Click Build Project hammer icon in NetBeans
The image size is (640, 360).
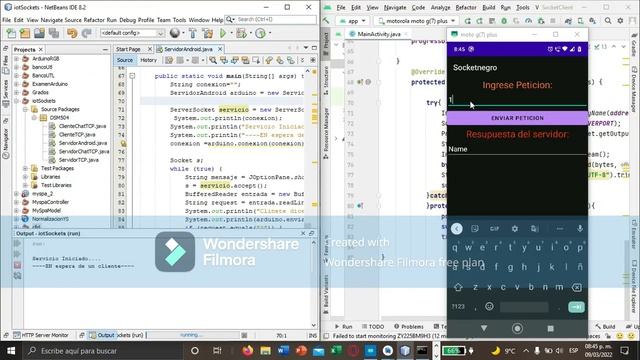(193, 33)
